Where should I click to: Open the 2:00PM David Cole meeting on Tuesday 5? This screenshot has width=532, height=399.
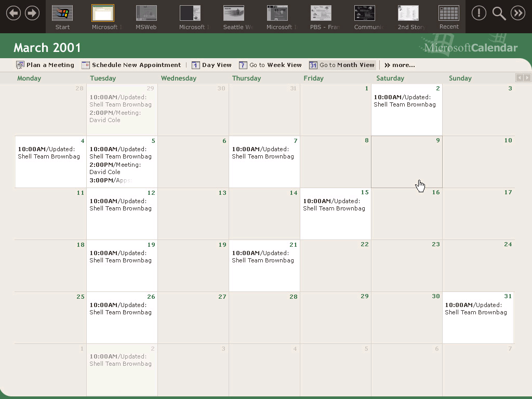tap(115, 168)
